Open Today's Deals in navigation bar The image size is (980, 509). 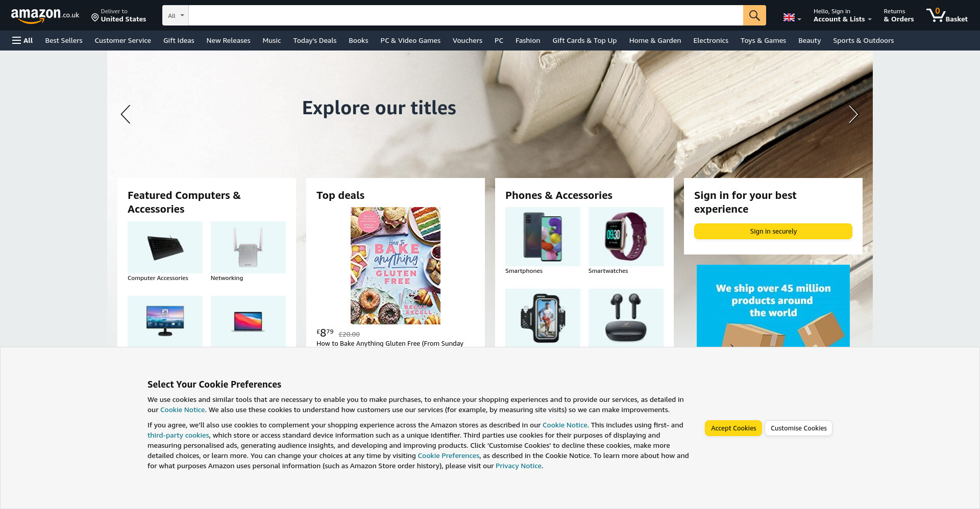pos(314,40)
